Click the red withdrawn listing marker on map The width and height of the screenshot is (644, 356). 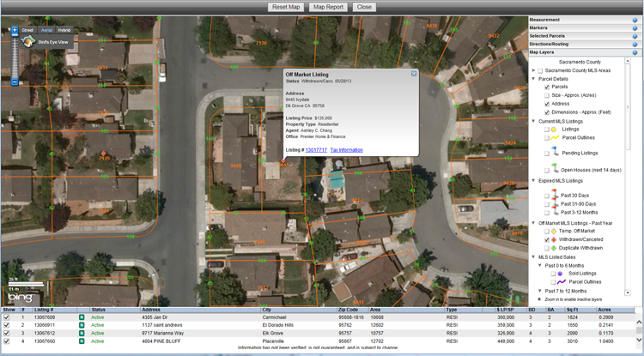tap(105, 153)
